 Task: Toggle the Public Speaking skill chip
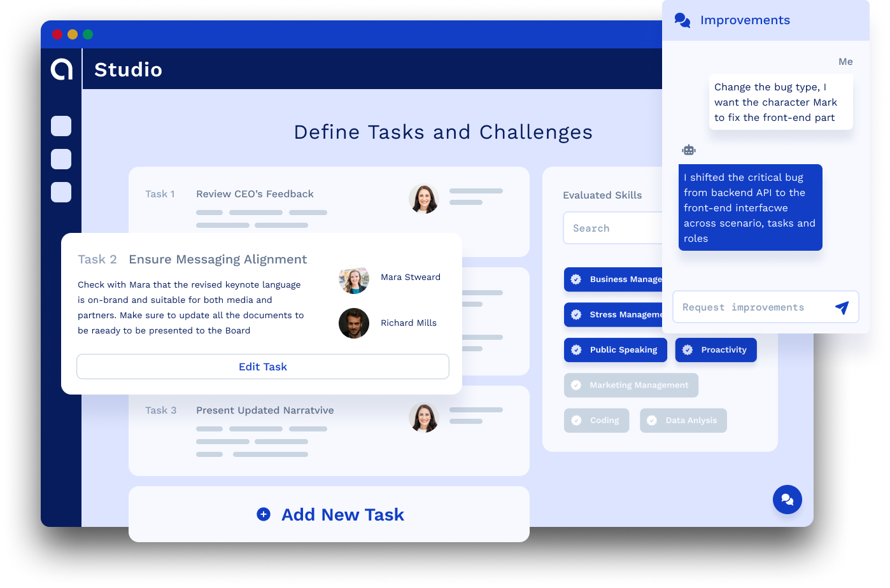click(615, 350)
